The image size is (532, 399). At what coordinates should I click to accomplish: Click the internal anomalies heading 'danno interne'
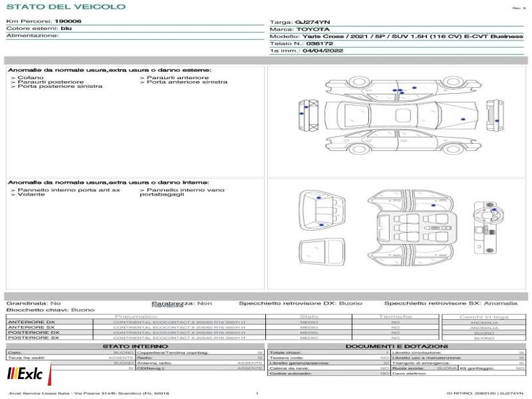click(108, 182)
